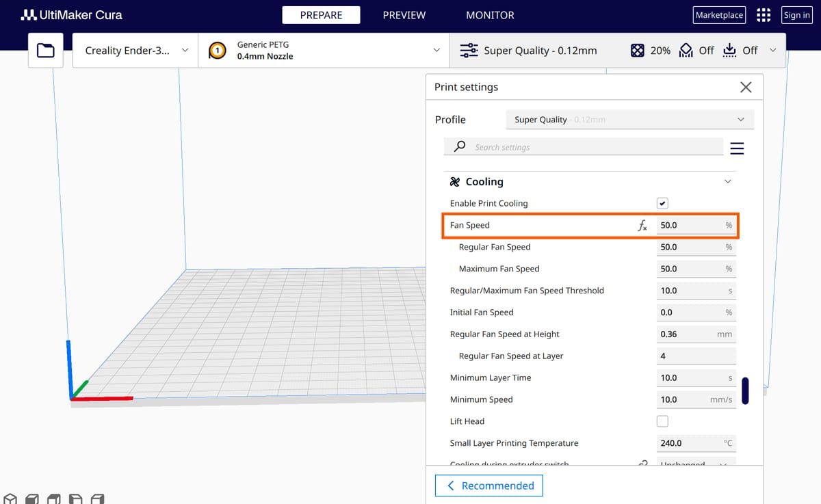Click the Fan Speed value field
This screenshot has width=821, height=504.
(x=696, y=225)
